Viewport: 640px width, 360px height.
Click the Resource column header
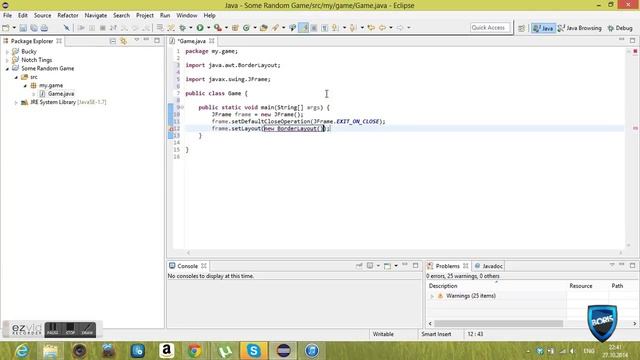[580, 286]
